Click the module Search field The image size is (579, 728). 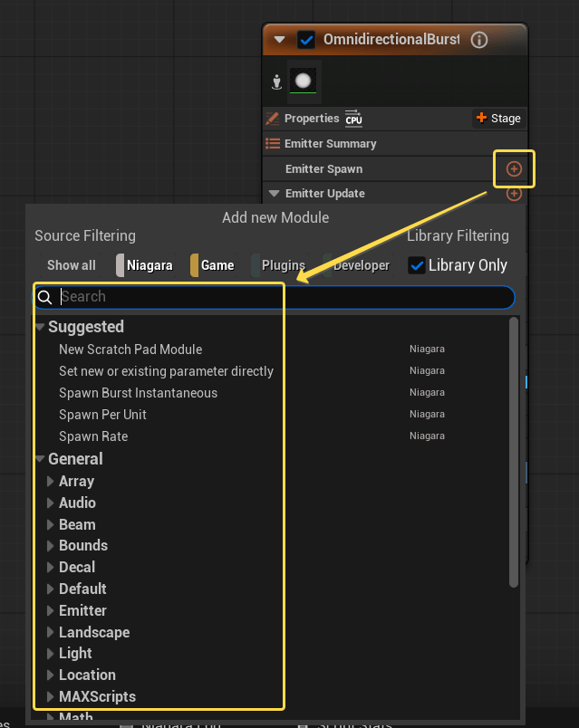click(275, 297)
